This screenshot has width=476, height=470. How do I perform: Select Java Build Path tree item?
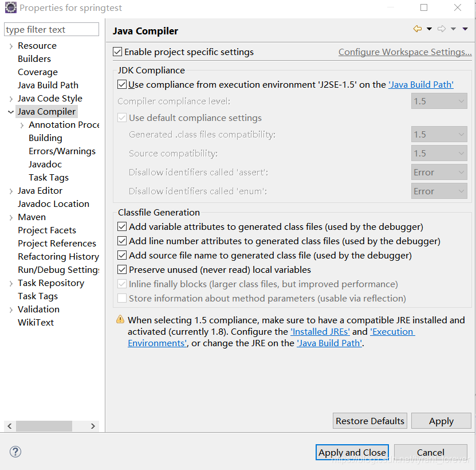click(48, 85)
